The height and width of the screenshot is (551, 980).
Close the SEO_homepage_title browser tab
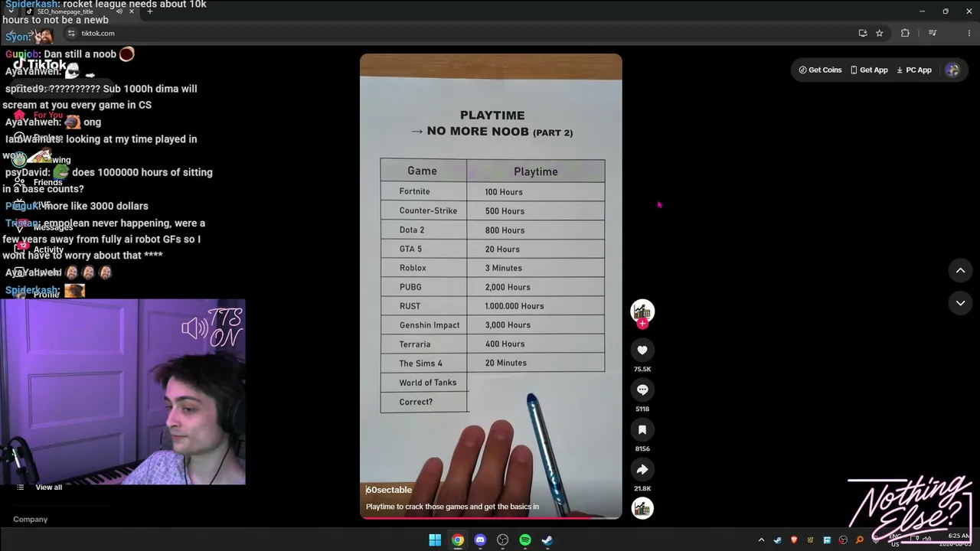coord(132,11)
